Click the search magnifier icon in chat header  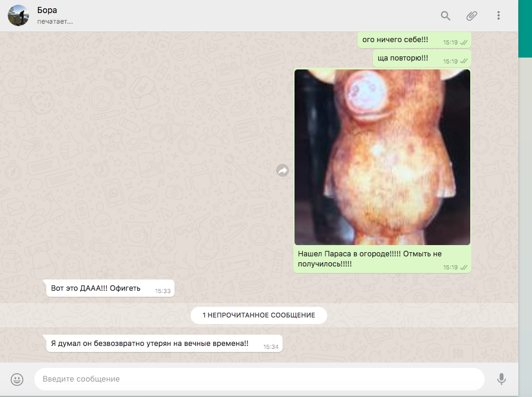445,15
